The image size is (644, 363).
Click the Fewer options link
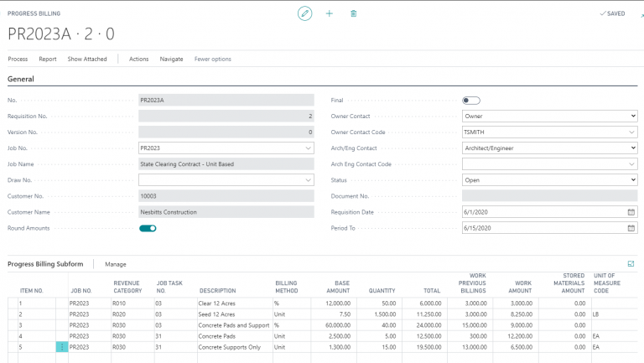tap(213, 60)
